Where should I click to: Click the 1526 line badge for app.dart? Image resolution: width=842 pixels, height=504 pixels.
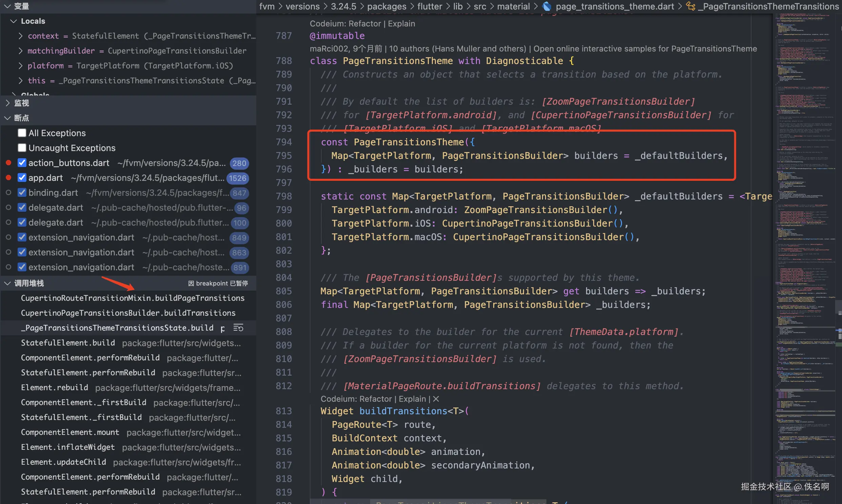pyautogui.click(x=238, y=178)
